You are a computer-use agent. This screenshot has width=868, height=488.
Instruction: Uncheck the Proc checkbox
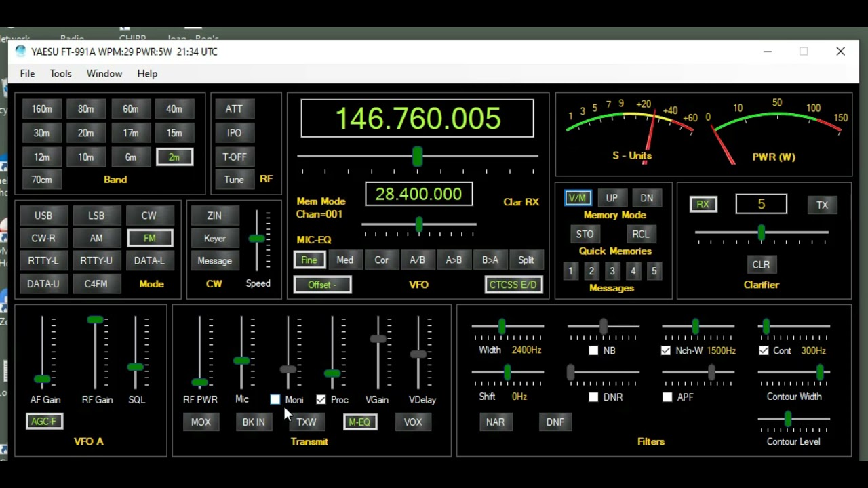(x=321, y=400)
